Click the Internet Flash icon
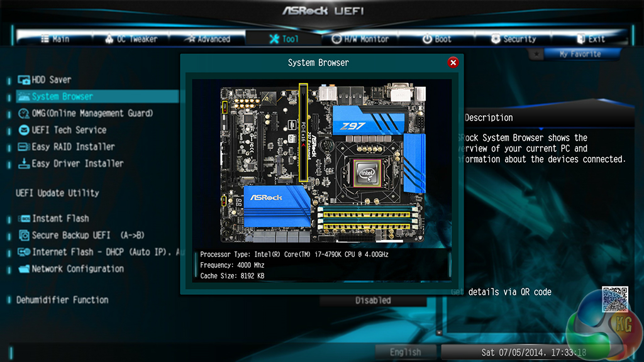The height and width of the screenshot is (362, 644). pos(25,252)
